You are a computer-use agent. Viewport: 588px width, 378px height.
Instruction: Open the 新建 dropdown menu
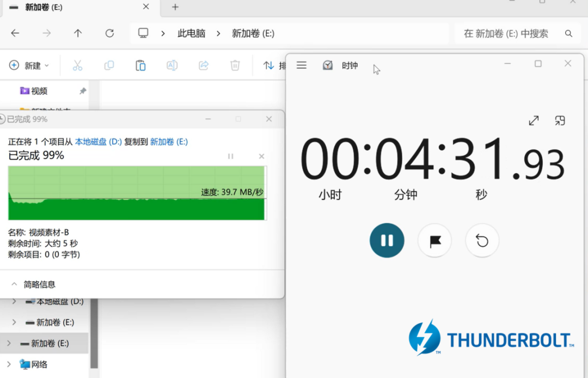29,65
